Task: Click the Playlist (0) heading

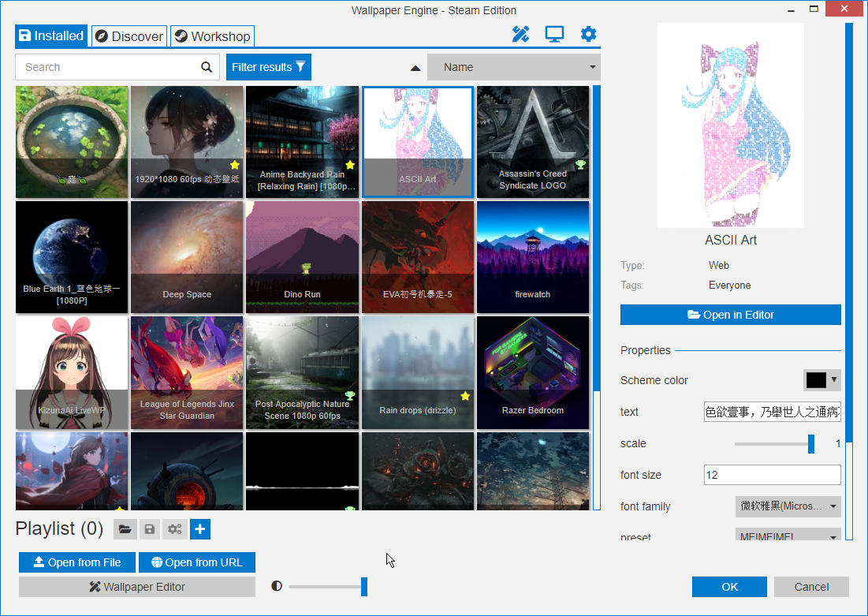Action: pyautogui.click(x=59, y=529)
